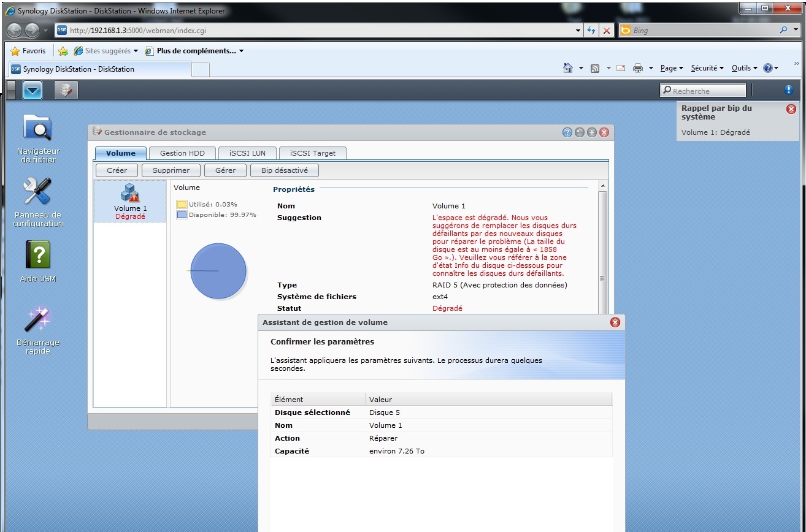Open the Favoris star button

[x=28, y=51]
